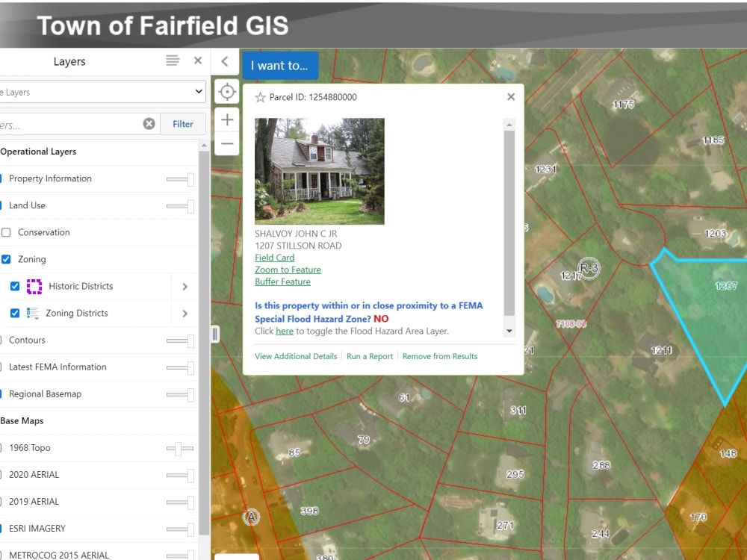Select the Contours layer

pos(27,340)
